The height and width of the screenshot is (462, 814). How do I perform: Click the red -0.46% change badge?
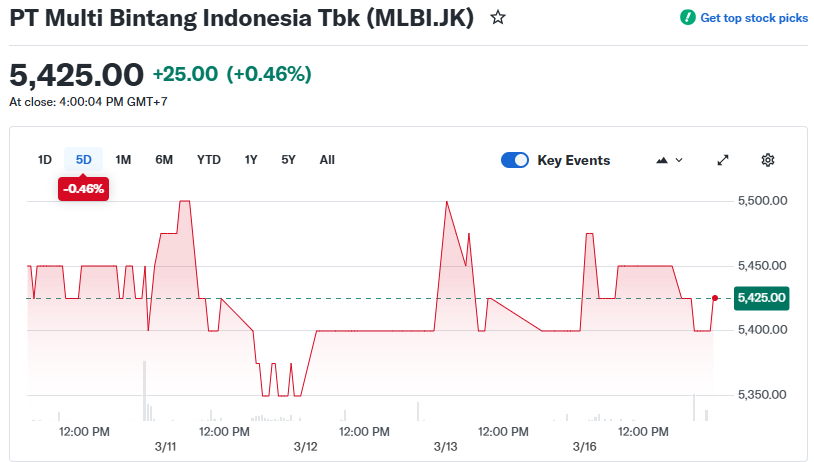click(x=84, y=188)
